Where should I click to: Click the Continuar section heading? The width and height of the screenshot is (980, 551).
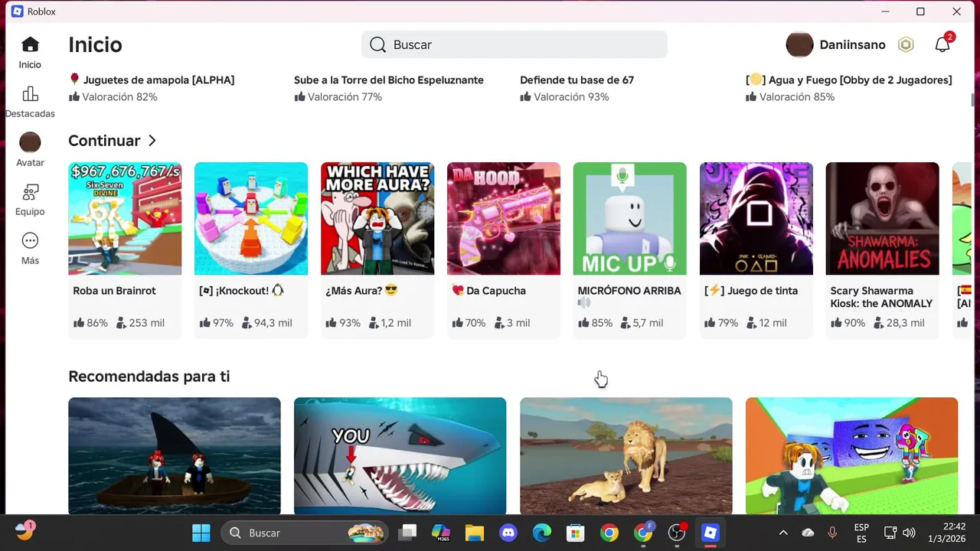tap(104, 141)
